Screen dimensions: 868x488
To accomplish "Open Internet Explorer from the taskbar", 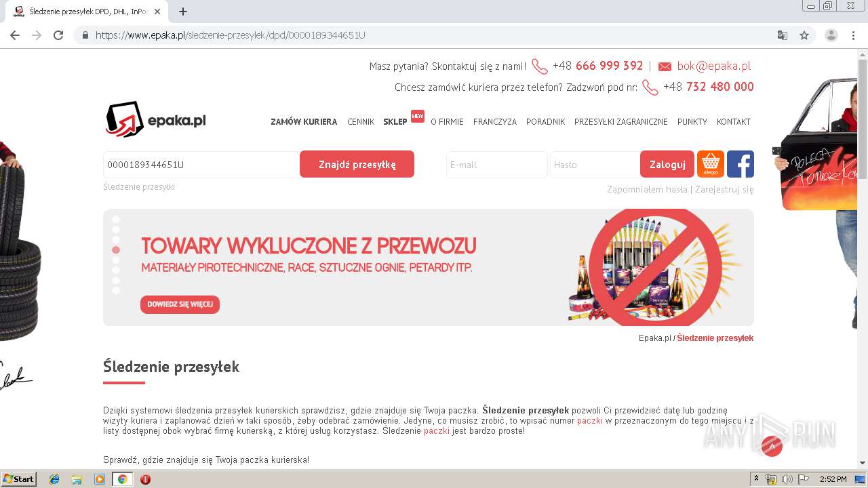I will point(54,479).
